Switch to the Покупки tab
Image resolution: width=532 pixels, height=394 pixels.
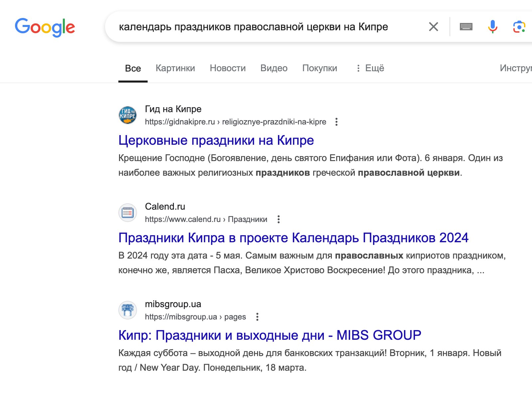coord(320,68)
